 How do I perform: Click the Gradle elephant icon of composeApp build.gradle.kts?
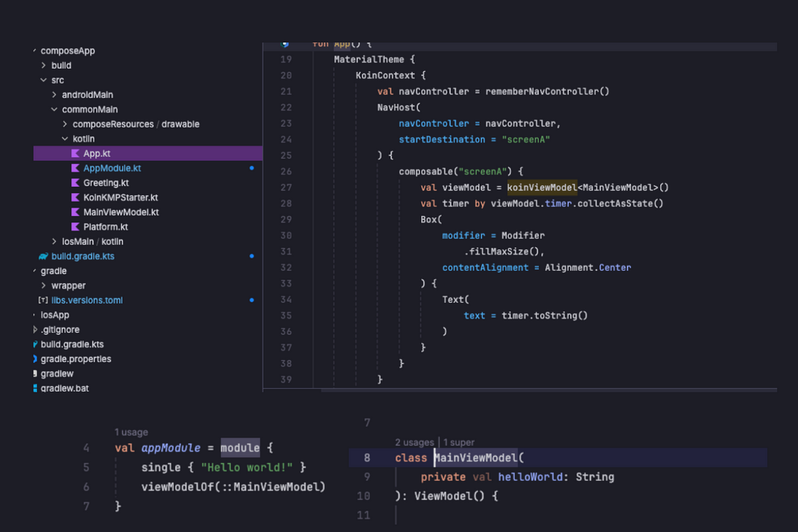click(43, 256)
